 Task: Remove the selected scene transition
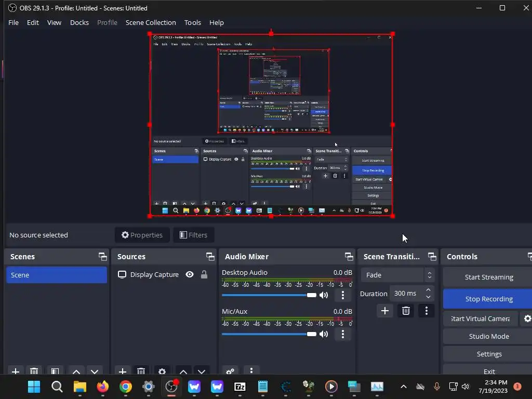(x=406, y=311)
